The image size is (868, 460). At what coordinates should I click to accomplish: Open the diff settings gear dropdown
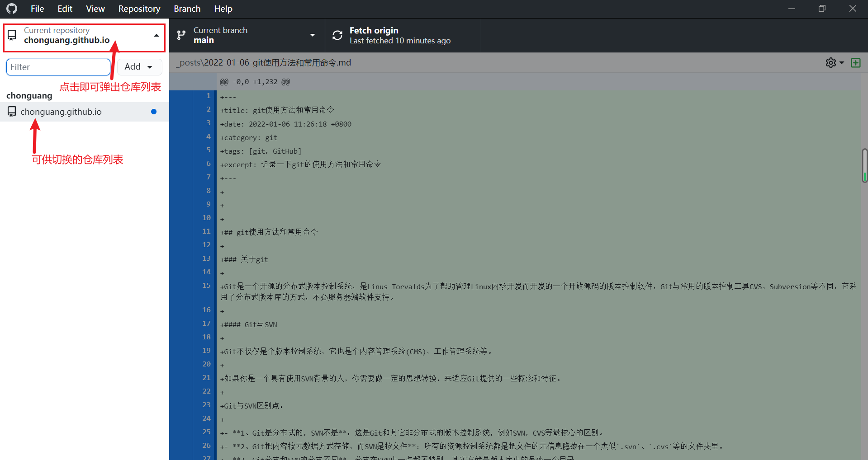(x=835, y=63)
